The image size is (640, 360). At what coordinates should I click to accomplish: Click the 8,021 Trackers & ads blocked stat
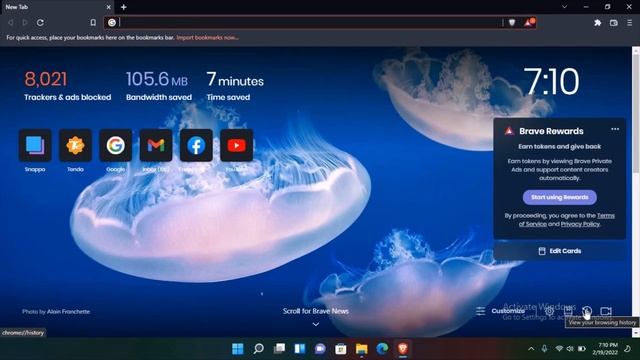click(67, 86)
